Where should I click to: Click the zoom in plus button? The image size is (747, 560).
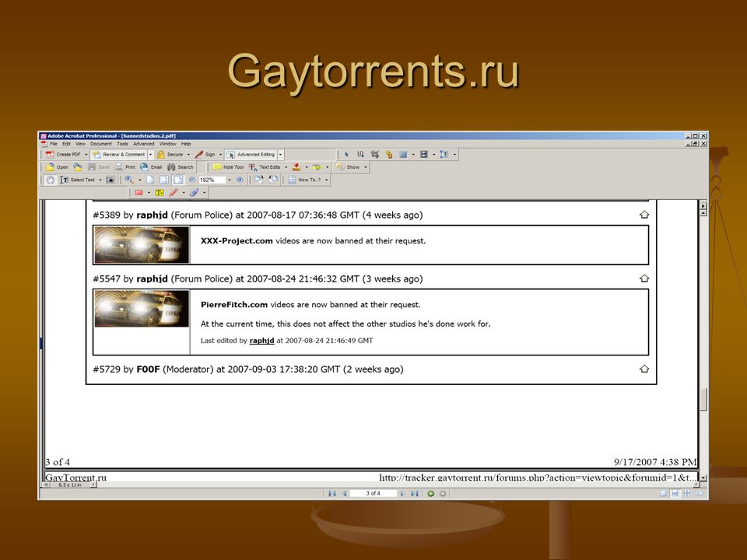pyautogui.click(x=240, y=180)
